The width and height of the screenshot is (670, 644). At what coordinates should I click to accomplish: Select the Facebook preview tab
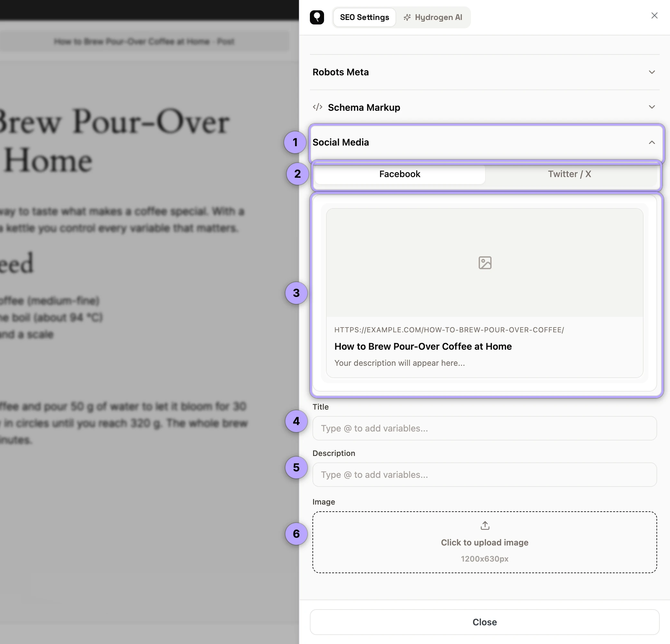click(400, 174)
